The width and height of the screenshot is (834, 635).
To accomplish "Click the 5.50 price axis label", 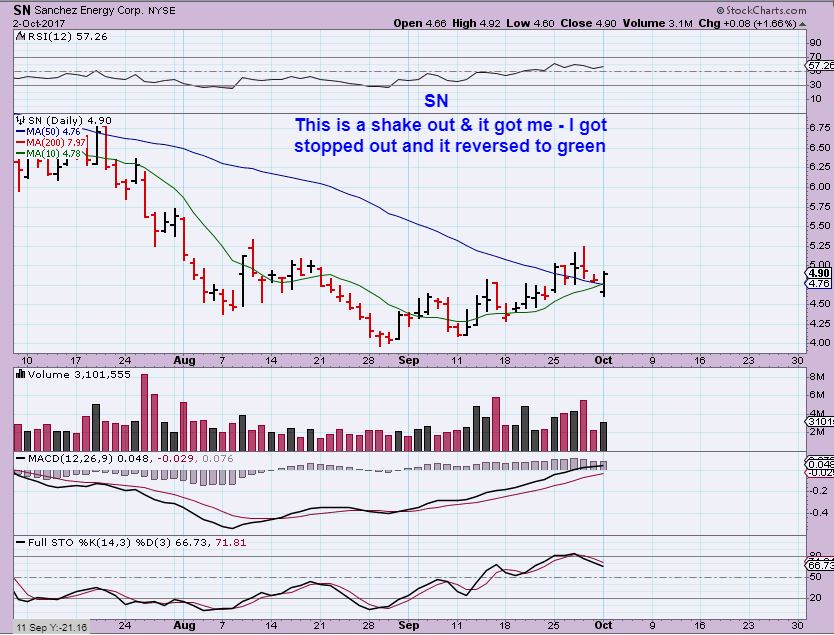I will [820, 225].
